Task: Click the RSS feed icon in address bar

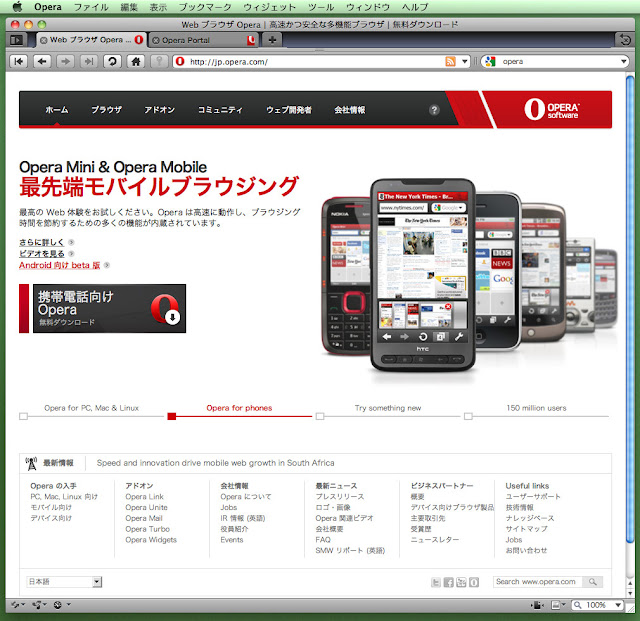Action: tap(450, 62)
